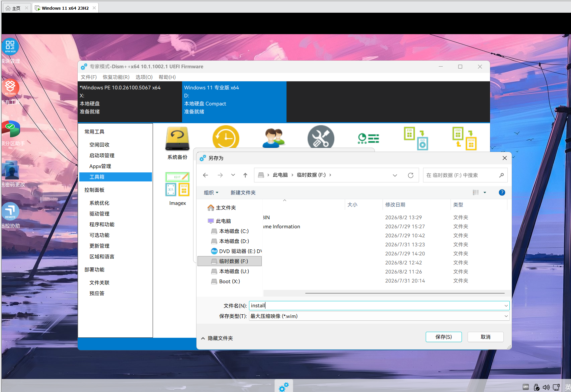The width and height of the screenshot is (571, 392).
Task: Open the view options dropdown arrow
Action: point(485,192)
